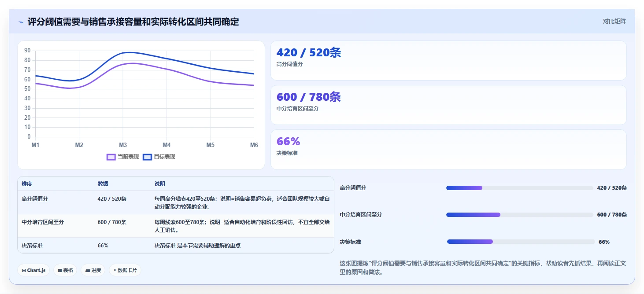
Task: Click the description starting 每周高分线索420至520条
Action: [242, 202]
